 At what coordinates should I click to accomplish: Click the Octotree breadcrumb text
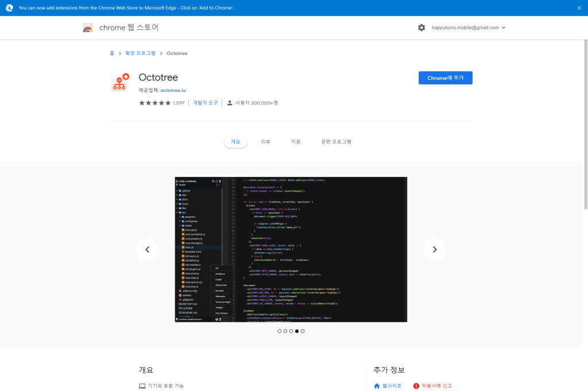pos(177,53)
